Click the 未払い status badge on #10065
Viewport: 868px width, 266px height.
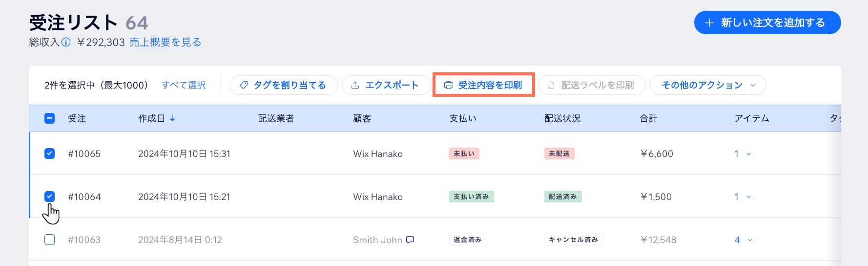click(x=464, y=154)
